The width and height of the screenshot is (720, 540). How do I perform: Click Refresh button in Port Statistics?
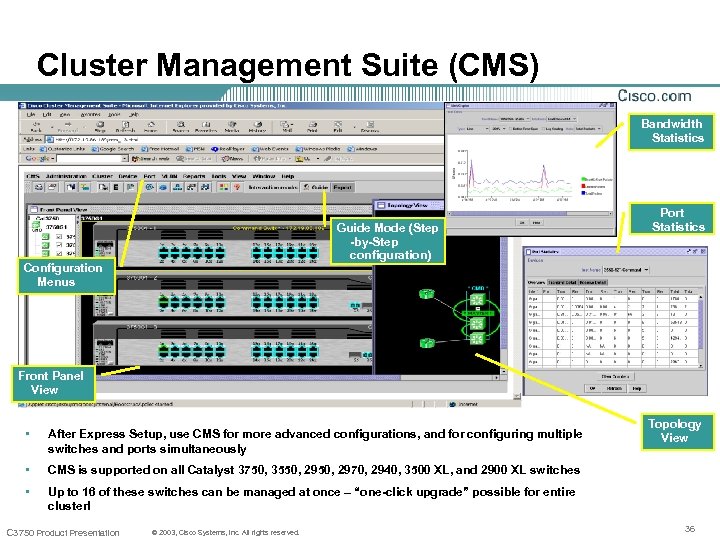(614, 388)
